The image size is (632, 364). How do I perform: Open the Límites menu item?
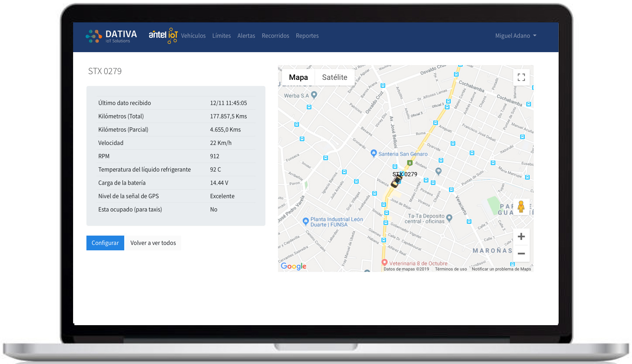221,36
